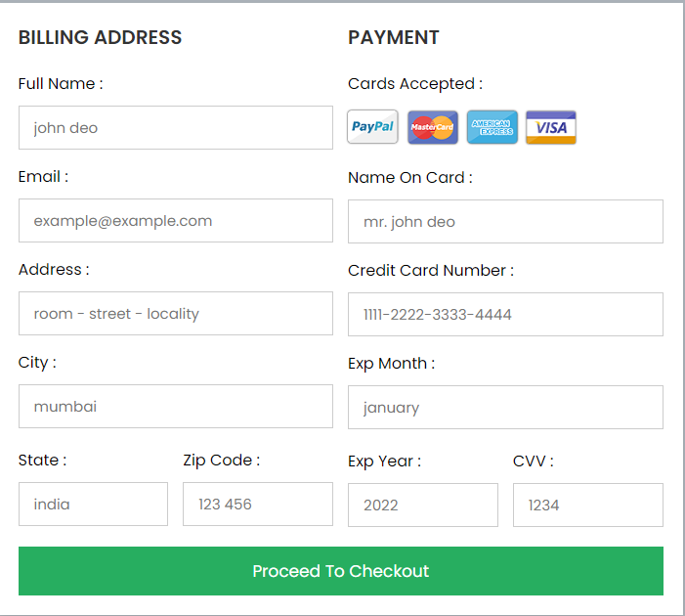Viewport: 685px width, 616px height.
Task: Focus the State input field
Action: 93,505
